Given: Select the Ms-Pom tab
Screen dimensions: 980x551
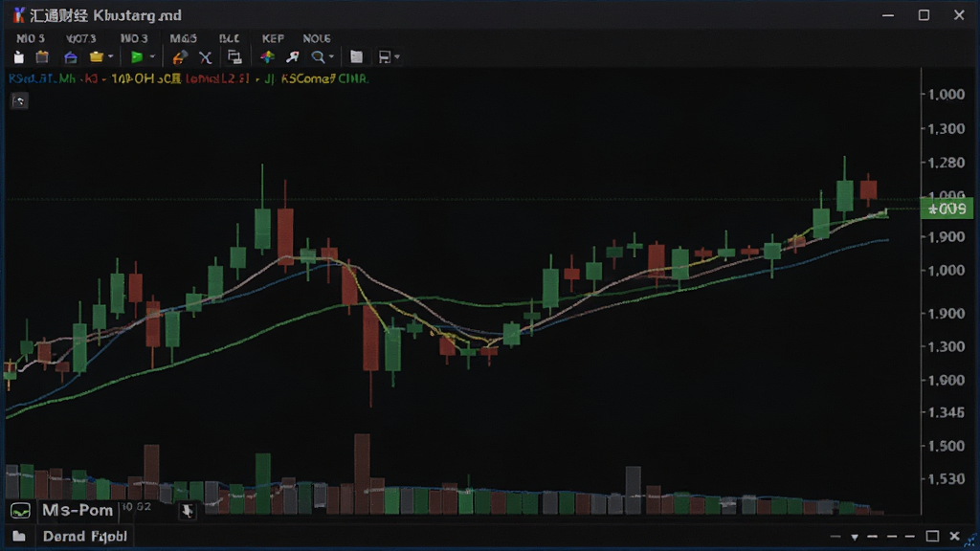Looking at the screenshot, I should tap(78, 511).
